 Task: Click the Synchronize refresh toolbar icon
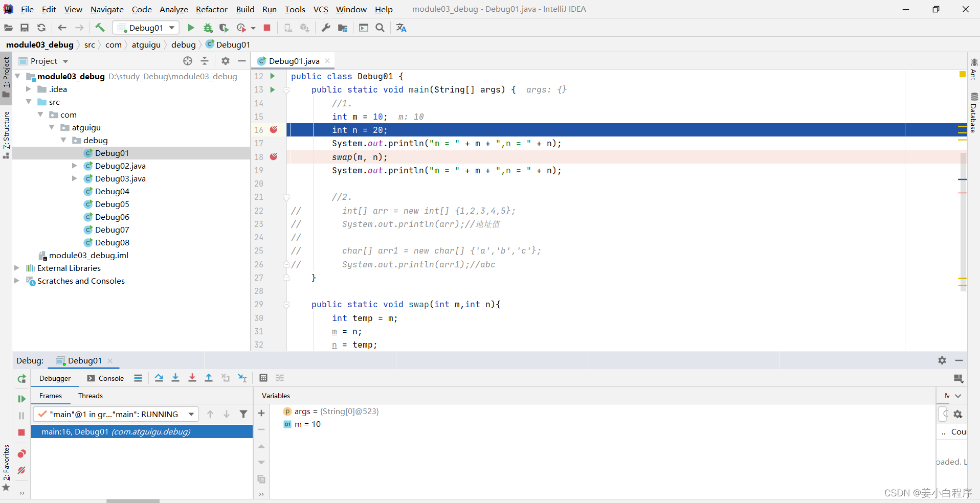coord(41,28)
